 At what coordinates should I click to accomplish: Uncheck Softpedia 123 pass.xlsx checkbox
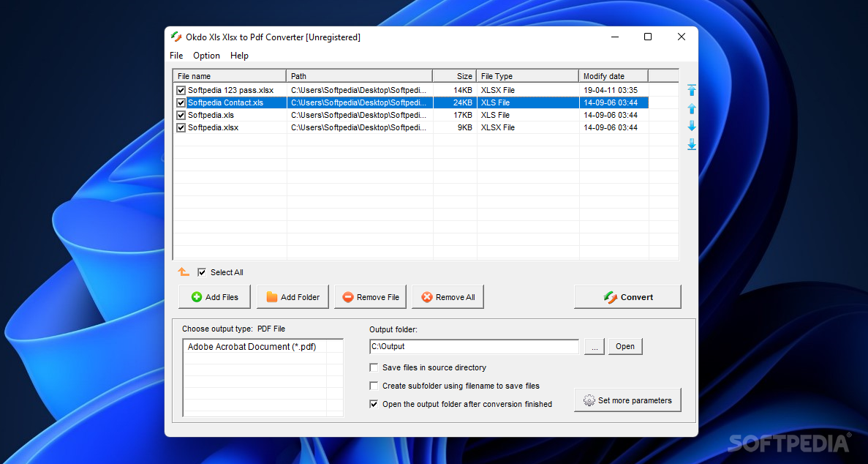[x=181, y=90]
